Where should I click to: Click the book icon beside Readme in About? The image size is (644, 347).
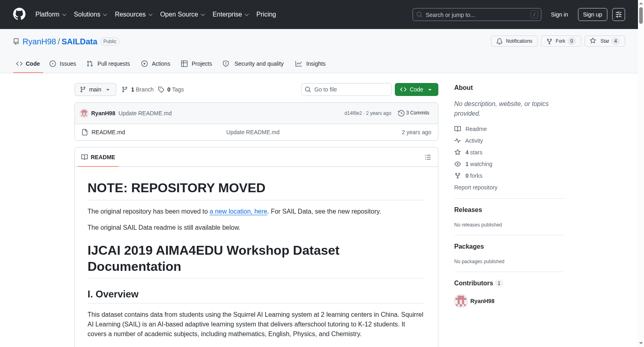(458, 129)
